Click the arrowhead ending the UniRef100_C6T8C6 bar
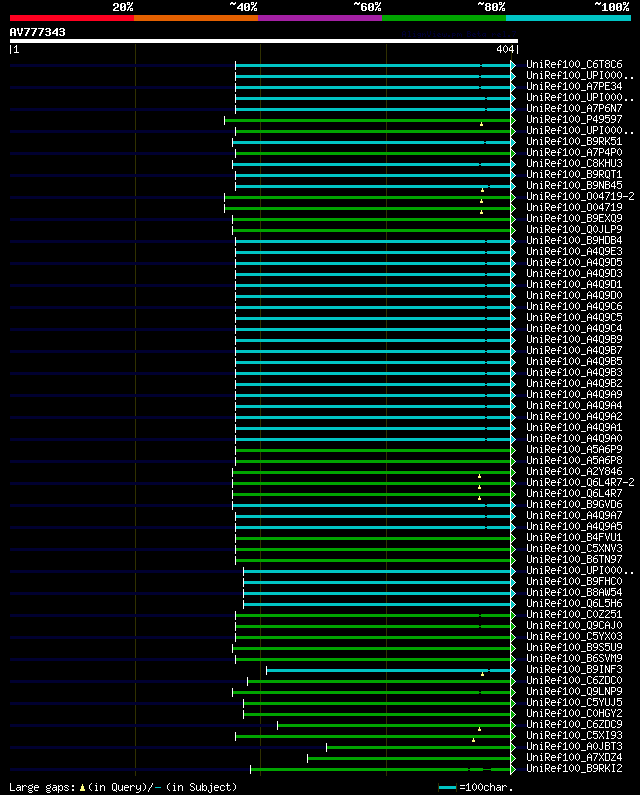Viewport: 640px width, 795px height. (513, 65)
